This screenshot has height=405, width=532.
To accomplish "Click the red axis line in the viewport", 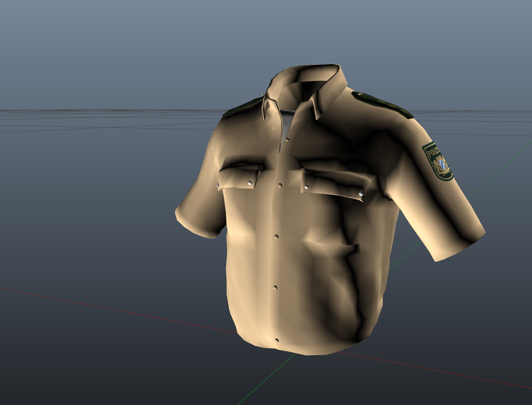I will (104, 307).
